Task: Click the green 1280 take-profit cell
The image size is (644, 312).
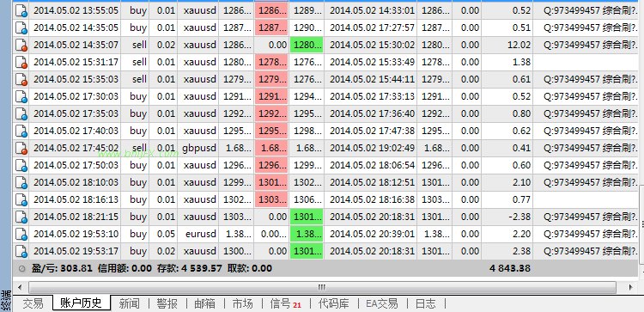Action: pyautogui.click(x=307, y=45)
